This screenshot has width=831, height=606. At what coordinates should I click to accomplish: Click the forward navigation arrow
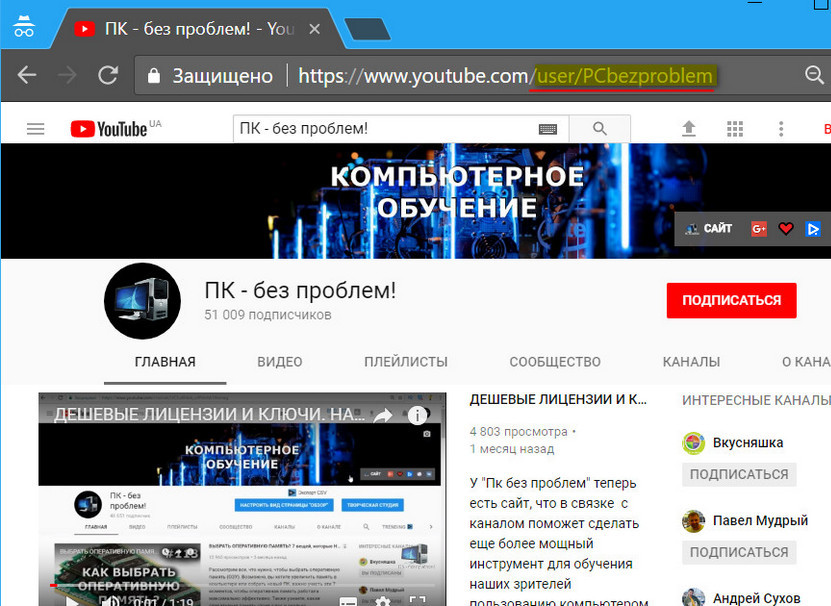pos(67,75)
